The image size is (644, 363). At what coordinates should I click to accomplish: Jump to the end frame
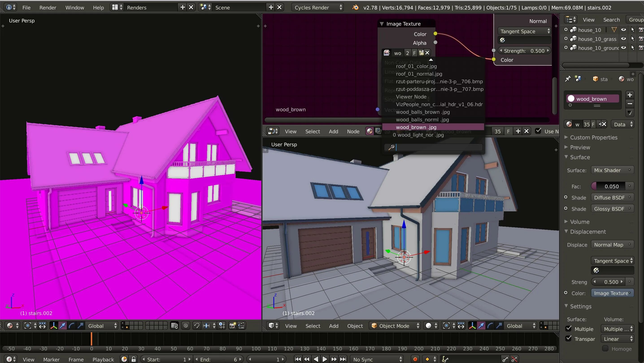(x=343, y=359)
